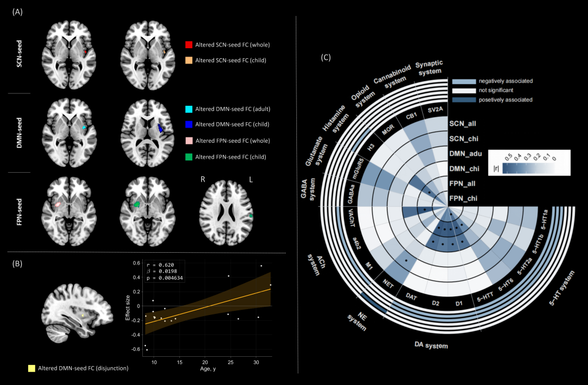Click the |r| color bar gradient
Image resolution: width=588 pixels, height=385 pixels.
(529, 168)
